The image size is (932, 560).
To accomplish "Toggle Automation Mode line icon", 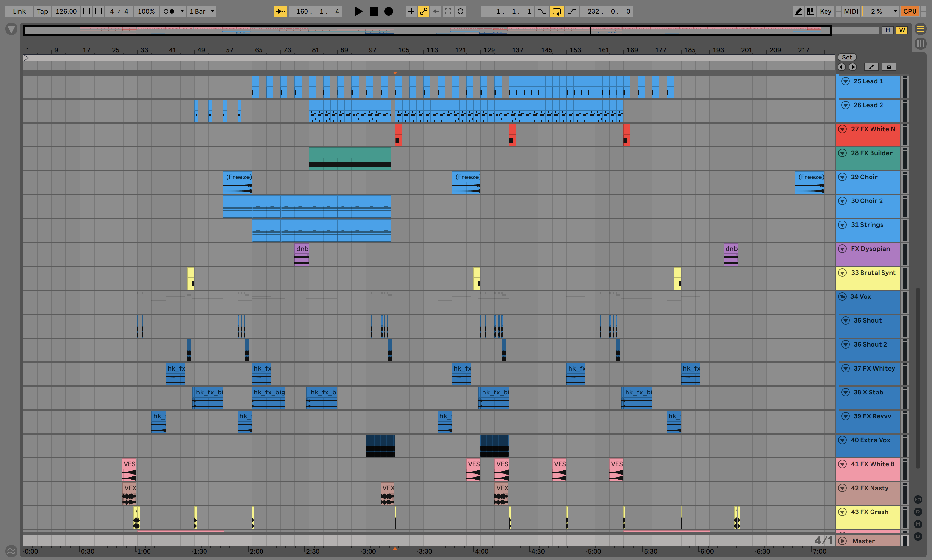I will click(x=871, y=67).
